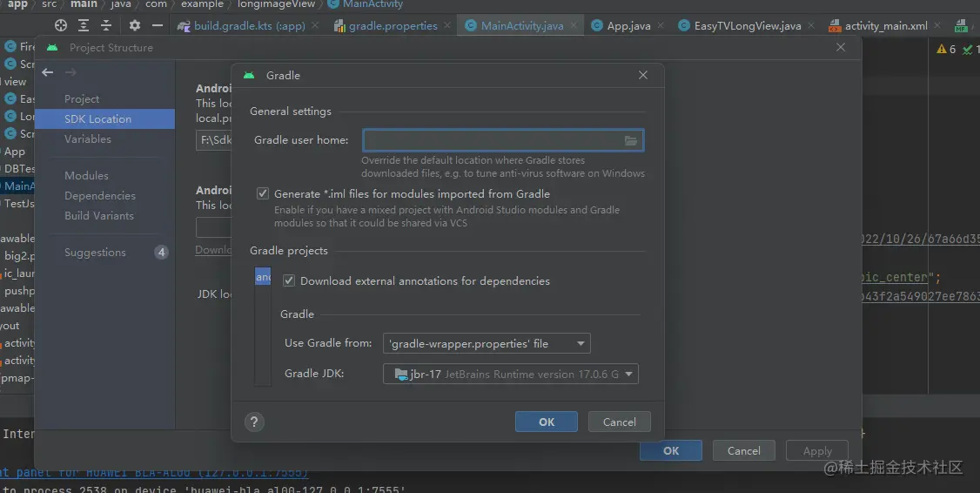
Task: Click OK in the Gradle dialog
Action: pos(547,422)
